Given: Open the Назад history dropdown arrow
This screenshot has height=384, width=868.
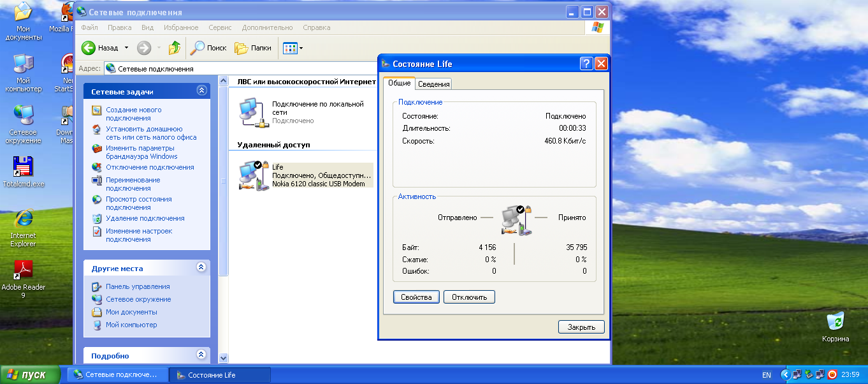Looking at the screenshot, I should pyautogui.click(x=126, y=48).
